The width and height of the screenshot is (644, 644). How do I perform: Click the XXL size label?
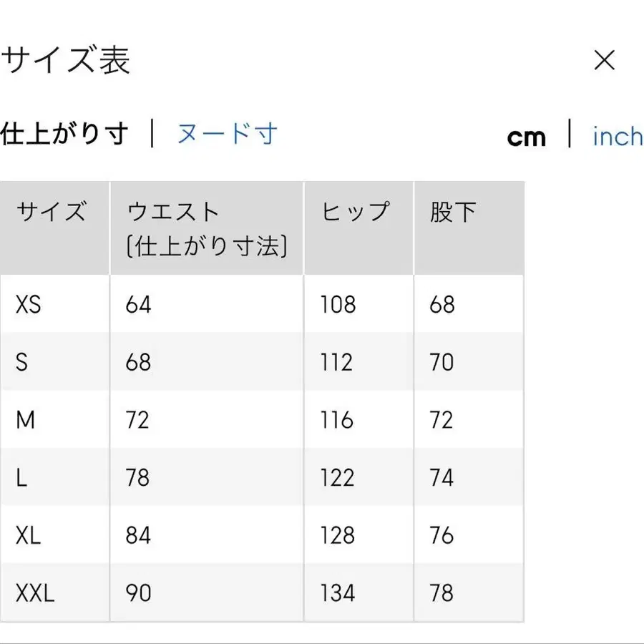click(34, 593)
